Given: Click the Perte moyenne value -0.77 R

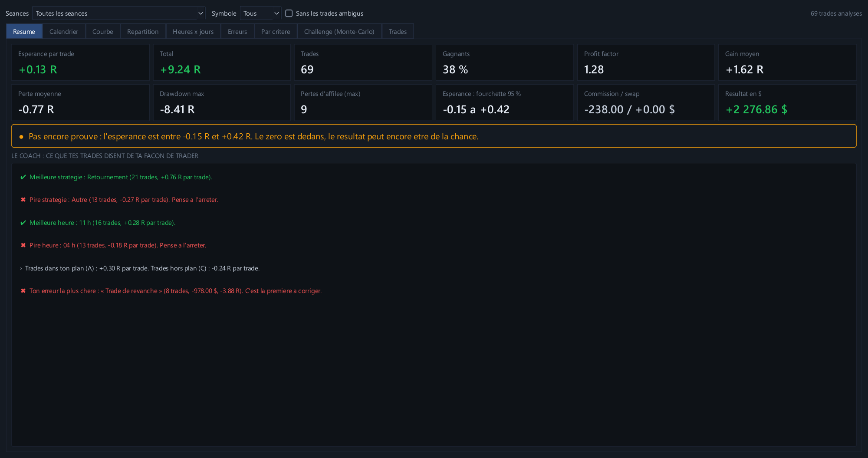Looking at the screenshot, I should [36, 109].
